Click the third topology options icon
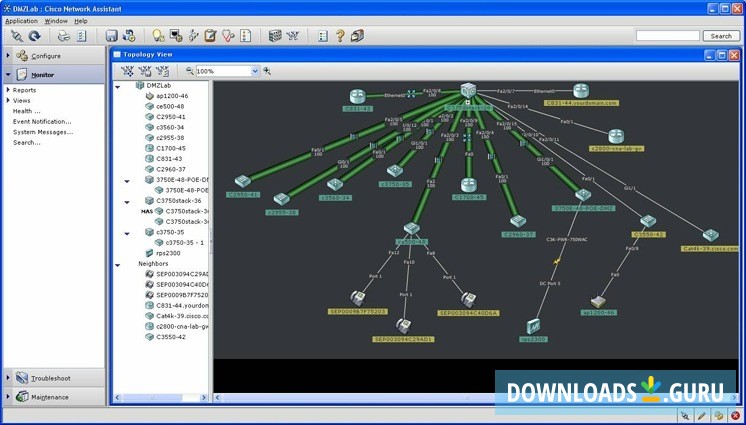The height and width of the screenshot is (425, 746). [x=162, y=71]
